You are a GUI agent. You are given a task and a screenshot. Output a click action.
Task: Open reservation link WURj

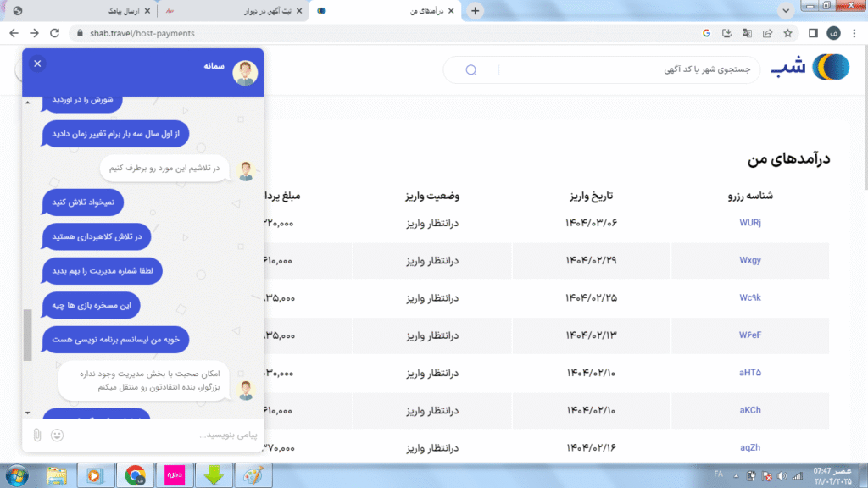[750, 223]
